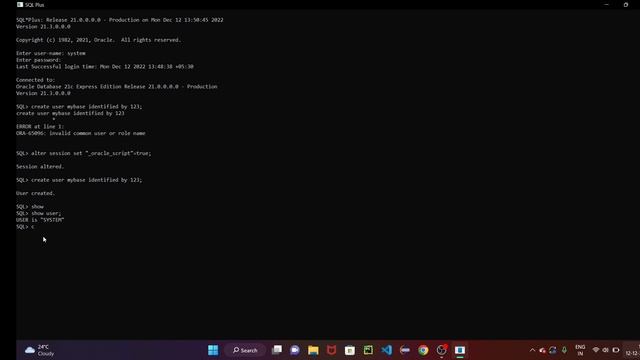Expand the hidden system tray icons chevron

tap(532, 350)
